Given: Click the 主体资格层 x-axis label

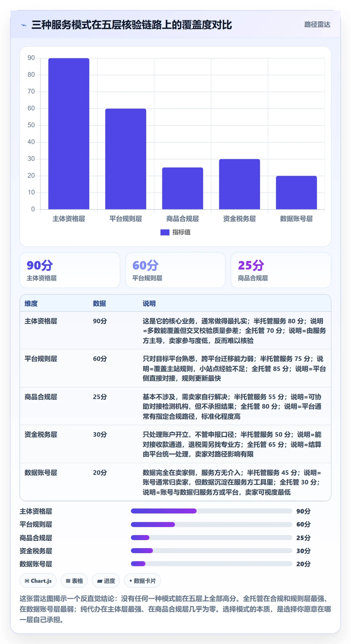Looking at the screenshot, I should pos(69,219).
